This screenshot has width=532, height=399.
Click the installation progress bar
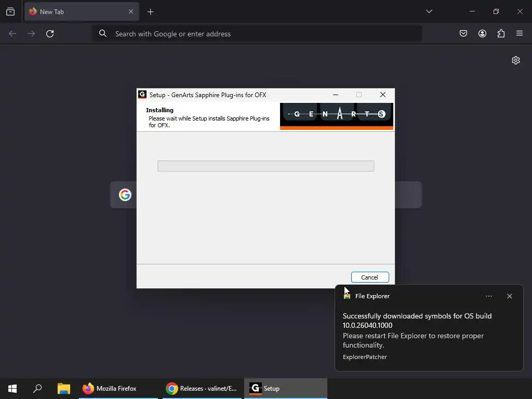point(265,166)
